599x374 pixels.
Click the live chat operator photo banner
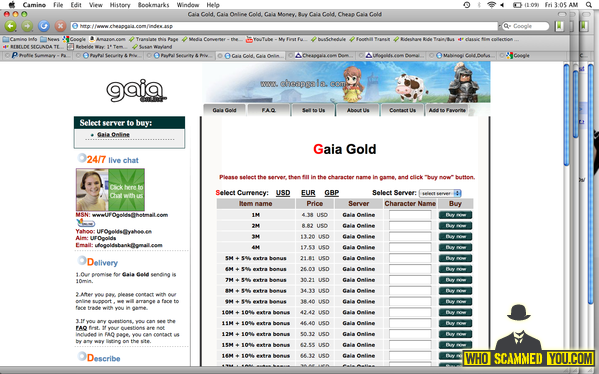(x=110, y=189)
